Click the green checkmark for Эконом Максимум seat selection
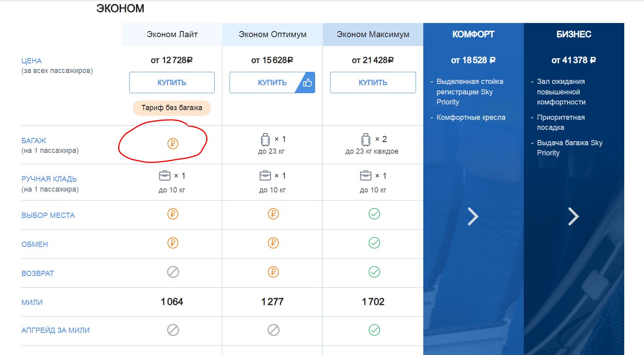The height and width of the screenshot is (355, 644). tap(374, 214)
